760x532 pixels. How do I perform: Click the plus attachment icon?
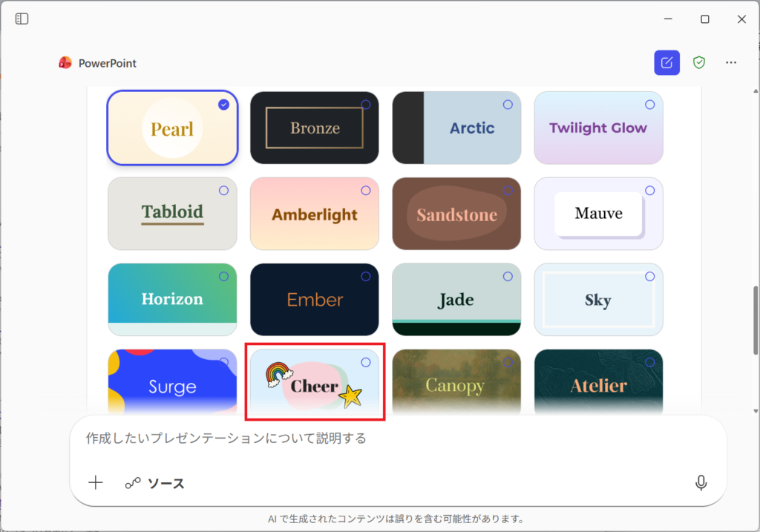pyautogui.click(x=96, y=483)
